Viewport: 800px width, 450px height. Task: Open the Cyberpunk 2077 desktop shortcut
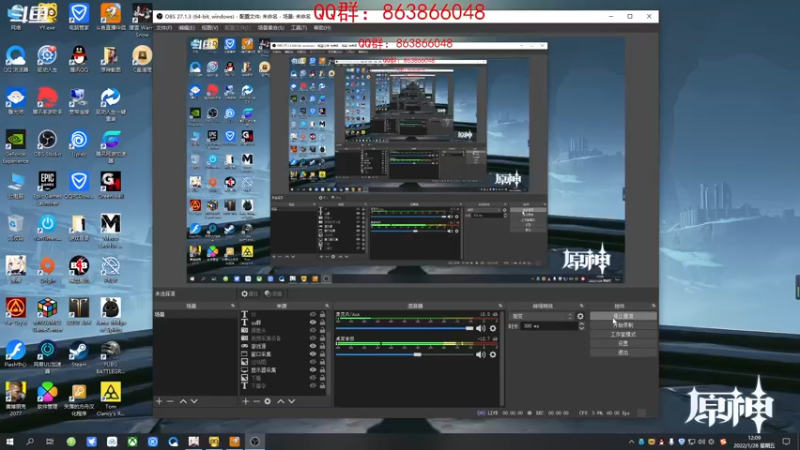(15, 399)
